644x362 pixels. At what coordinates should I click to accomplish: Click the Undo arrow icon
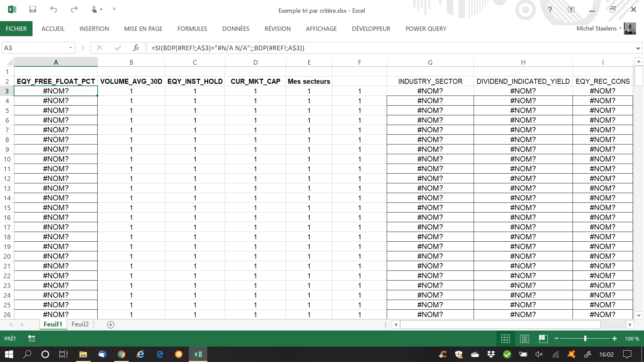(x=53, y=9)
